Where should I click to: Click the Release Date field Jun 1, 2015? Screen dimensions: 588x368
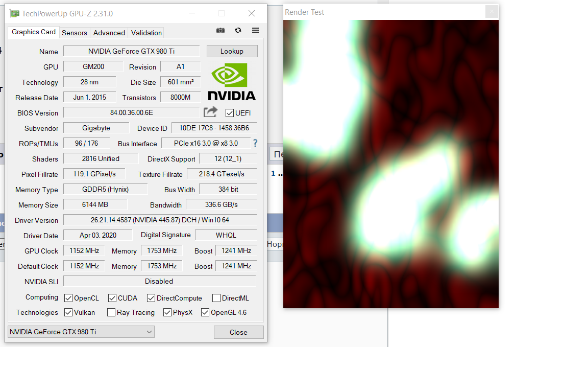tap(90, 97)
